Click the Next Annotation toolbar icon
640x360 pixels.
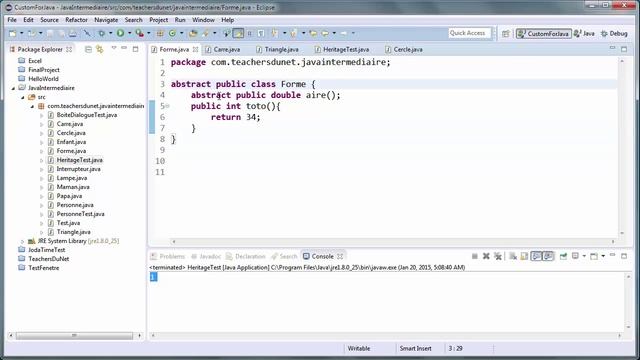(x=275, y=33)
